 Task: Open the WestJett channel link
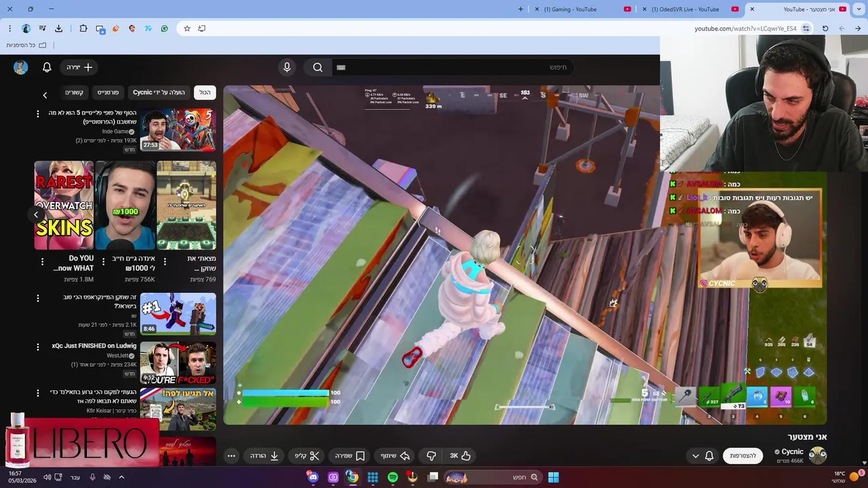pos(117,356)
